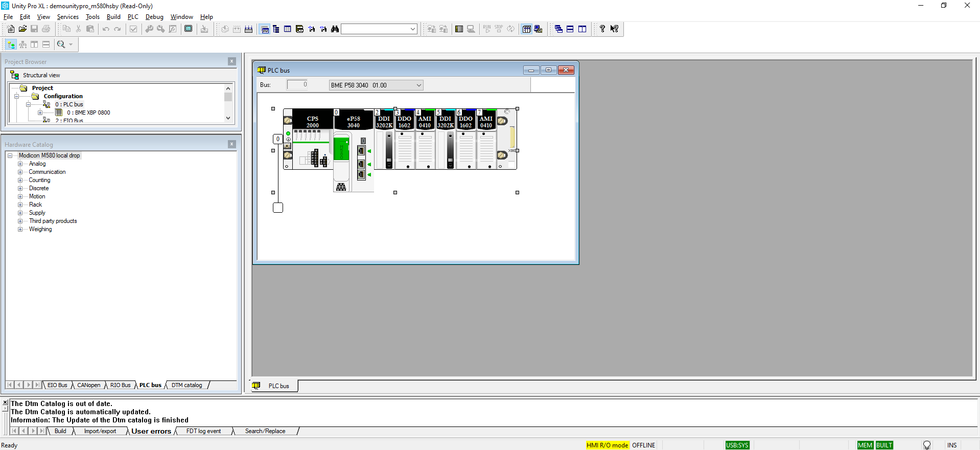Viewport: 980px width, 450px height.
Task: Click the Open project folder icon
Action: coord(22,29)
